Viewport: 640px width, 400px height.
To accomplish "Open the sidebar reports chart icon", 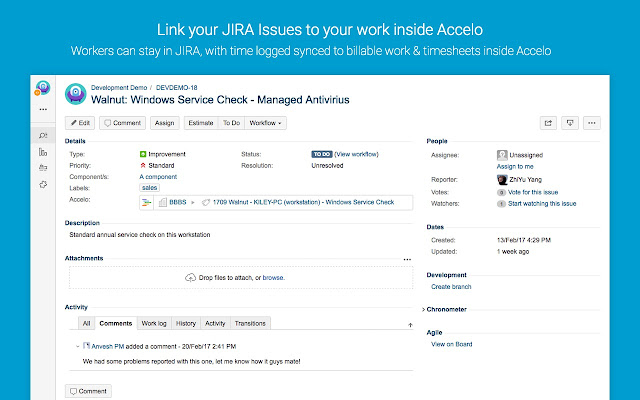I will 43,152.
